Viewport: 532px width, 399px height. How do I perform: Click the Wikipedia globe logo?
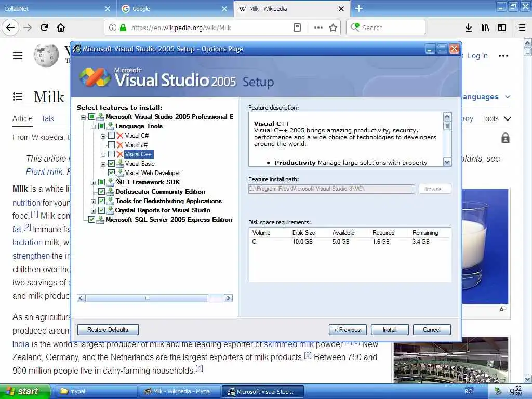(46, 55)
